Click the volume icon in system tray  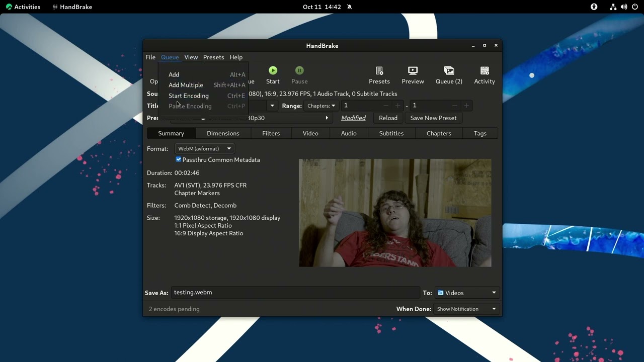pyautogui.click(x=624, y=7)
